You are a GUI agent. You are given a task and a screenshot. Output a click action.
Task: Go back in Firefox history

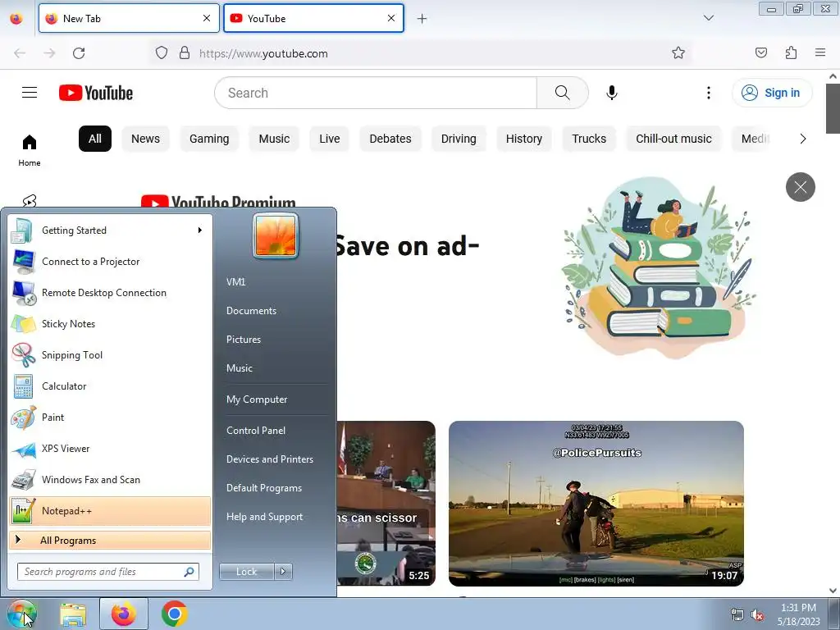20,53
